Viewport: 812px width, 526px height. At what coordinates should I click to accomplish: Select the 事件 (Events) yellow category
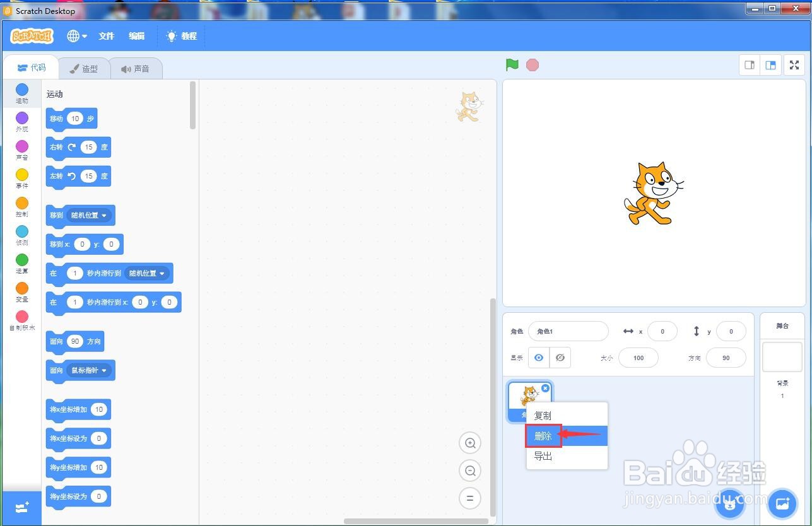pyautogui.click(x=22, y=178)
